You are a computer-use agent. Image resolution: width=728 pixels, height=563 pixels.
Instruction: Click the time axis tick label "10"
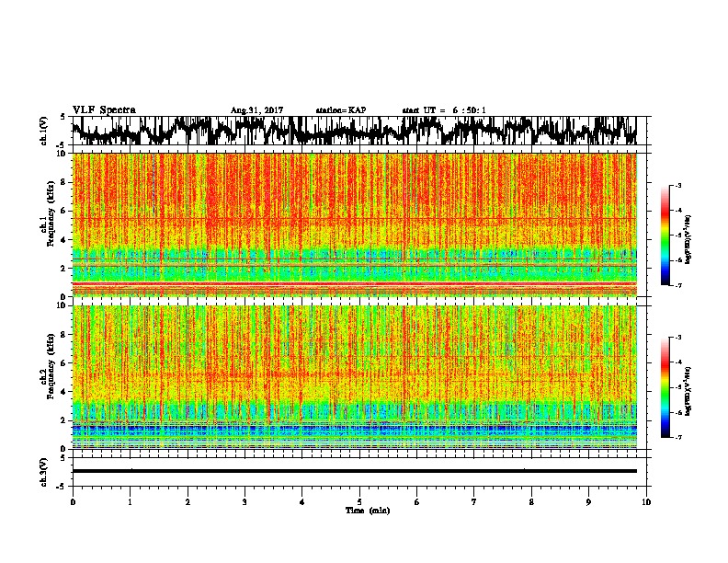click(646, 502)
